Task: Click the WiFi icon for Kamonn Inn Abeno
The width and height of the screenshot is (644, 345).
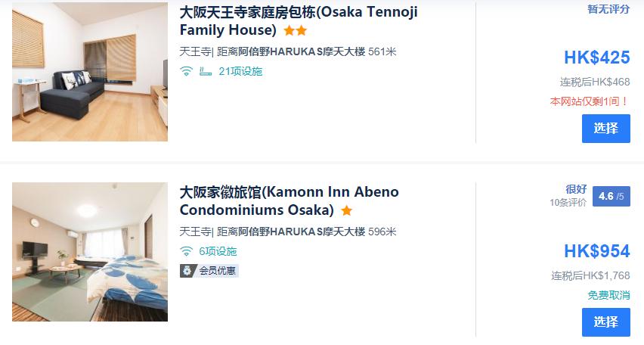Action: tap(186, 251)
